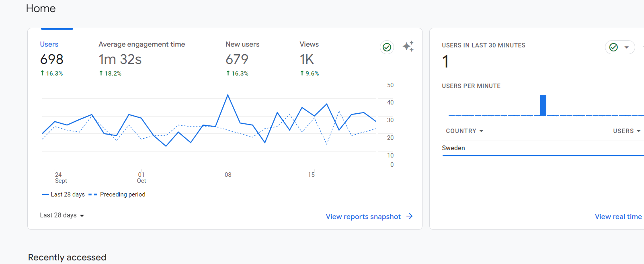Click the Insights sparkle icon

[408, 47]
